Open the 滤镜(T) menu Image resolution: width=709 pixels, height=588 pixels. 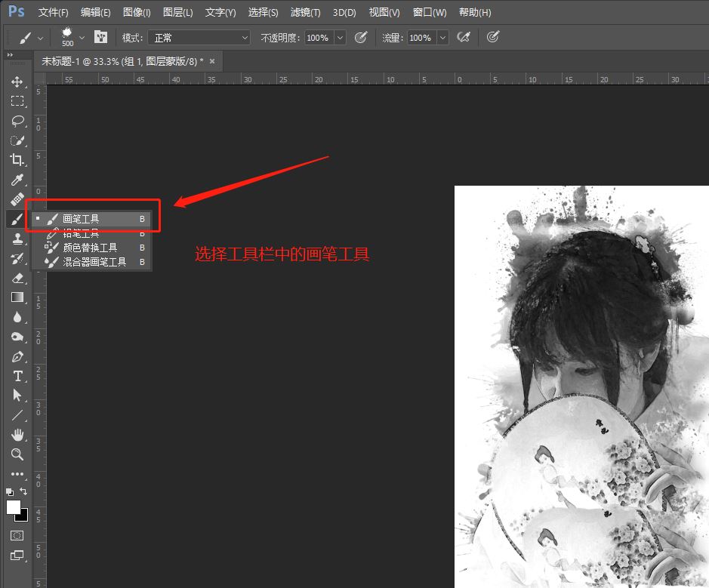[305, 13]
